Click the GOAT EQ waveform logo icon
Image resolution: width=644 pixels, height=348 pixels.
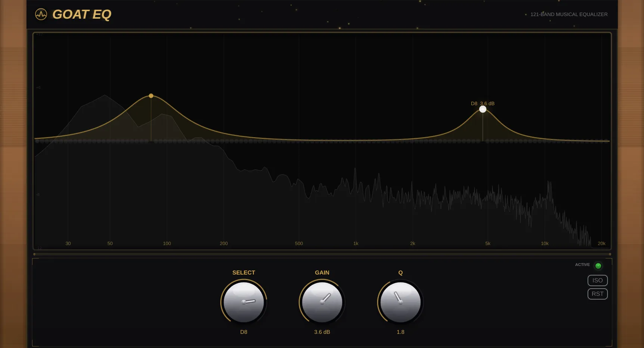[42, 14]
